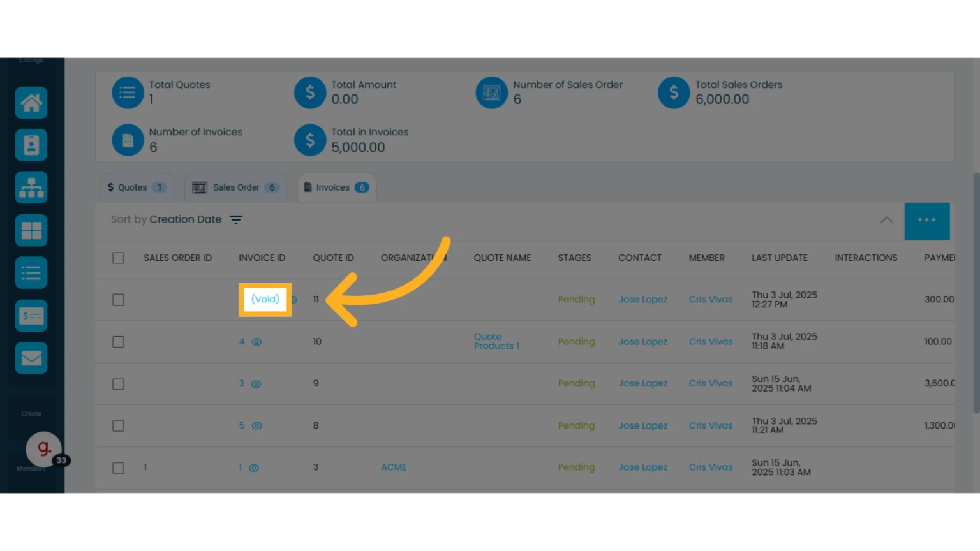This screenshot has width=980, height=551.
Task: Click Pending stage in quote 8 row
Action: click(x=576, y=425)
